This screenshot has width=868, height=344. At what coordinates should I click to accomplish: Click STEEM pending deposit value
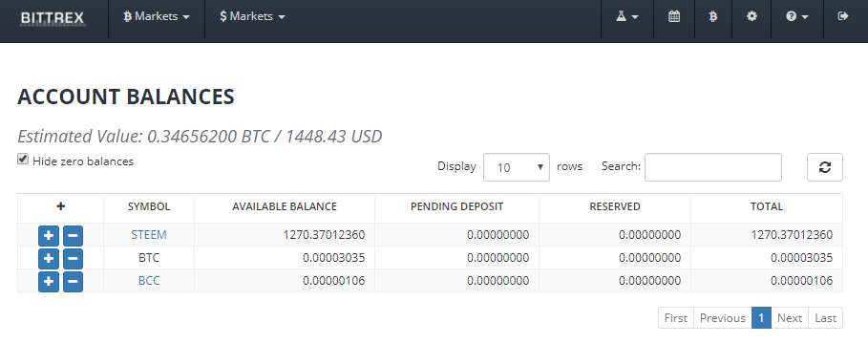point(498,235)
